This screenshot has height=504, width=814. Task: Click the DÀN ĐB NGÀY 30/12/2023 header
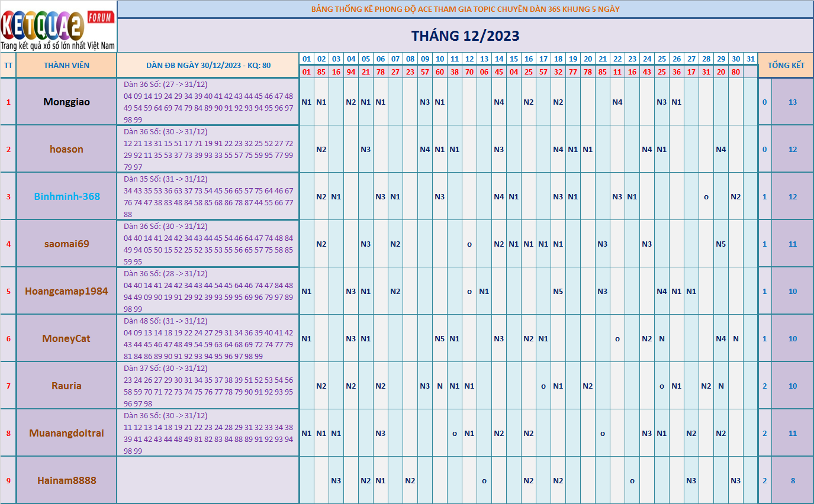click(x=208, y=65)
